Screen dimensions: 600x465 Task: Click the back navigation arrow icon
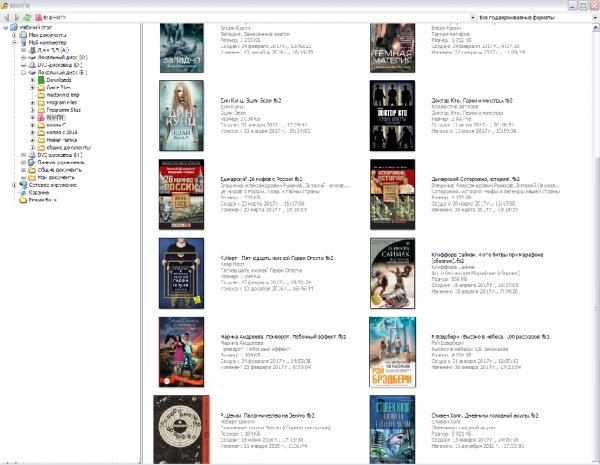[7, 18]
